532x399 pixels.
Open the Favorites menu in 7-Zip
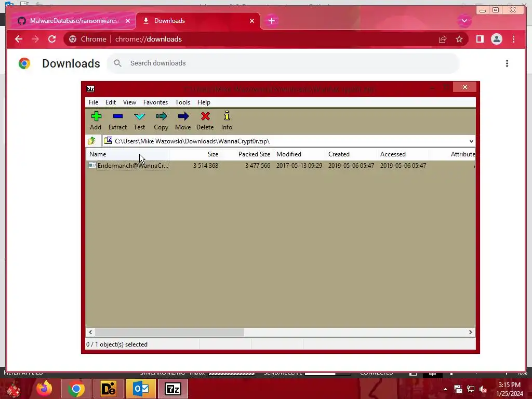pyautogui.click(x=155, y=102)
